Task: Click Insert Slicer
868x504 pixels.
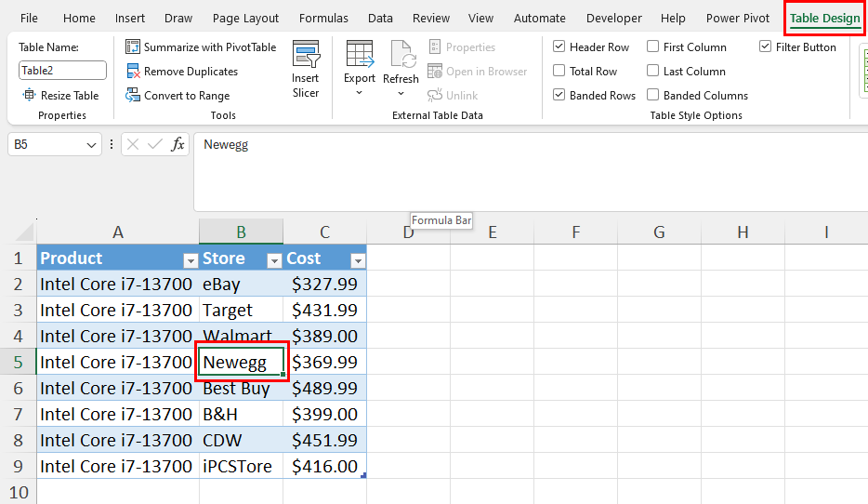Action: pyautogui.click(x=306, y=69)
